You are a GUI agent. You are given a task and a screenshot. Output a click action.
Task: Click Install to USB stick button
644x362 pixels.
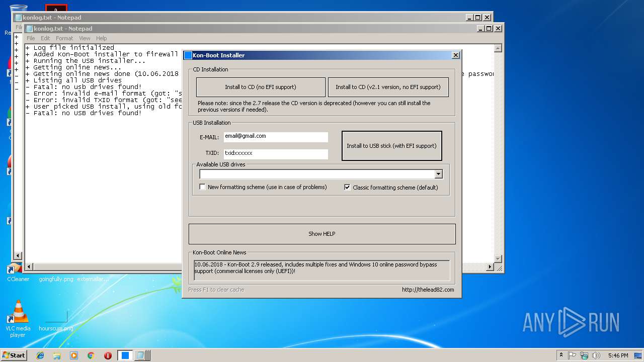click(x=391, y=146)
